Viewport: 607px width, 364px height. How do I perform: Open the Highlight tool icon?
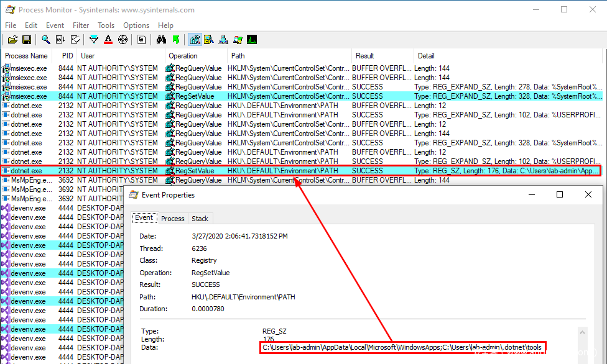click(x=108, y=40)
